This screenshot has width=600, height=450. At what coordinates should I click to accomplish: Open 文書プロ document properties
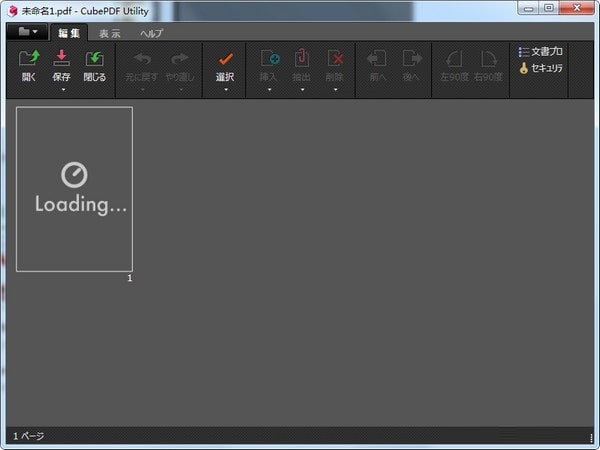tap(541, 52)
